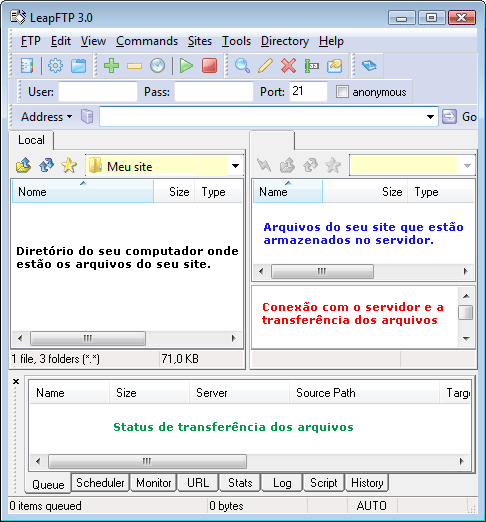Click the red X delete icon
486x522 pixels.
[288, 65]
